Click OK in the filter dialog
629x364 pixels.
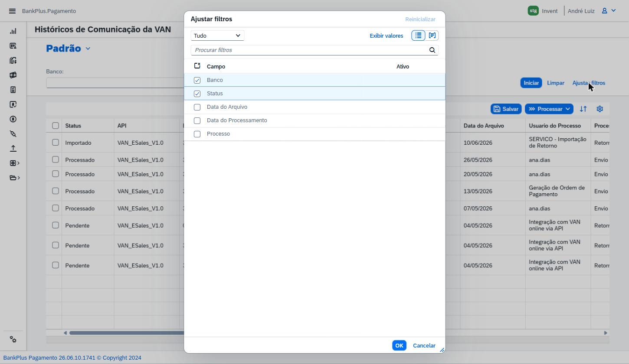coord(399,345)
